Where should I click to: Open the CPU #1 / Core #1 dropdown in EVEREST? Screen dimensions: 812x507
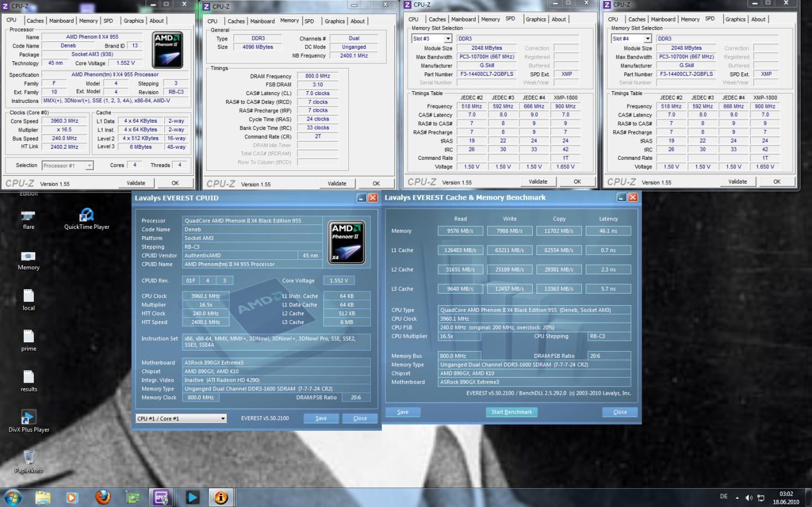point(181,419)
